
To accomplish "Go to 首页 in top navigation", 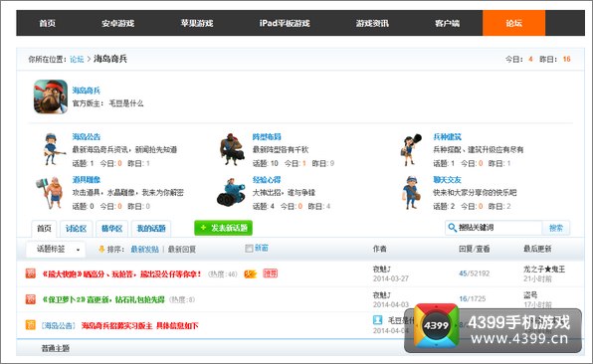I will pyautogui.click(x=48, y=23).
